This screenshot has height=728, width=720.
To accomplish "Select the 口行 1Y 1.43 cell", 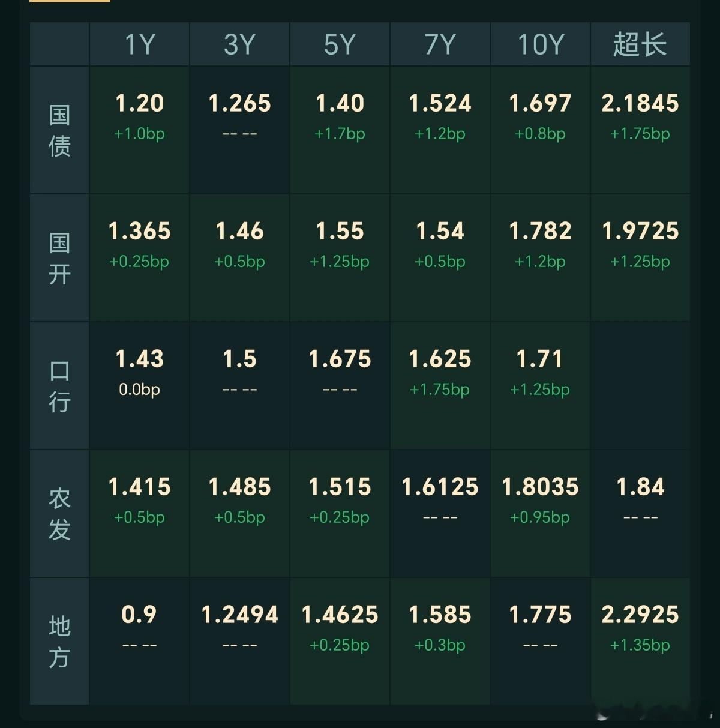I will pos(139,386).
